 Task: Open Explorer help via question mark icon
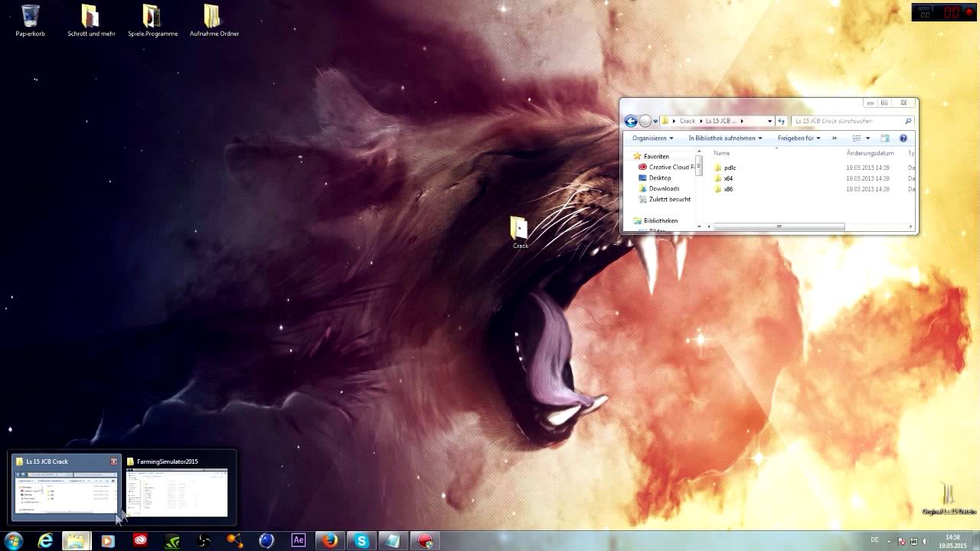[x=903, y=139]
